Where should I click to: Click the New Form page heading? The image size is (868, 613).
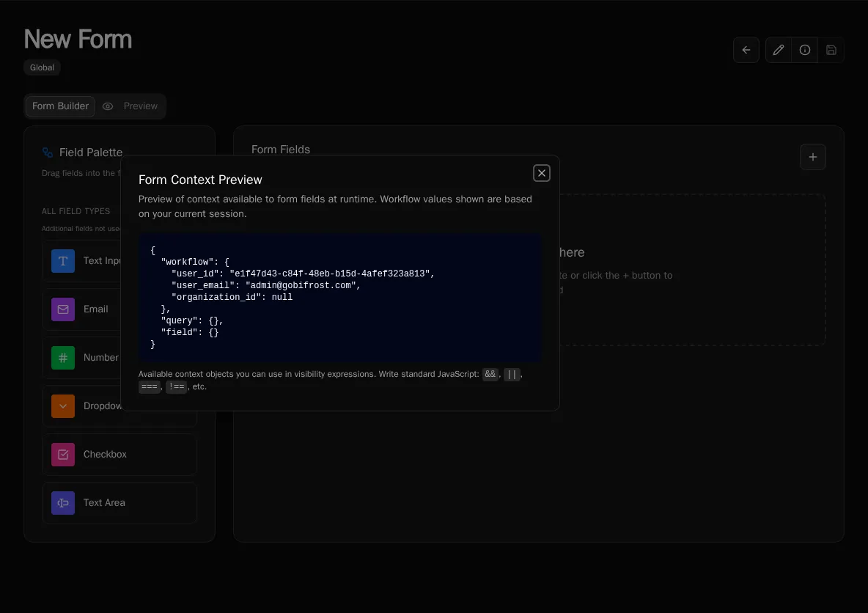click(78, 40)
